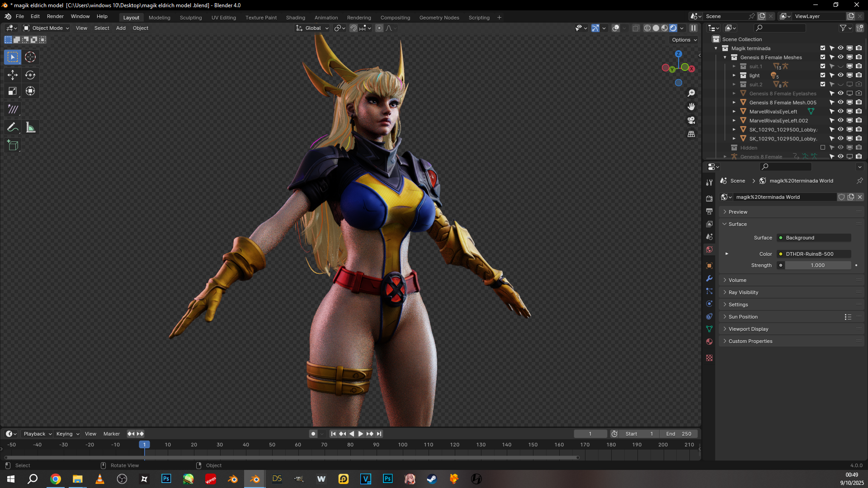The image size is (868, 488).
Task: Pause viewport render preview
Action: click(693, 28)
